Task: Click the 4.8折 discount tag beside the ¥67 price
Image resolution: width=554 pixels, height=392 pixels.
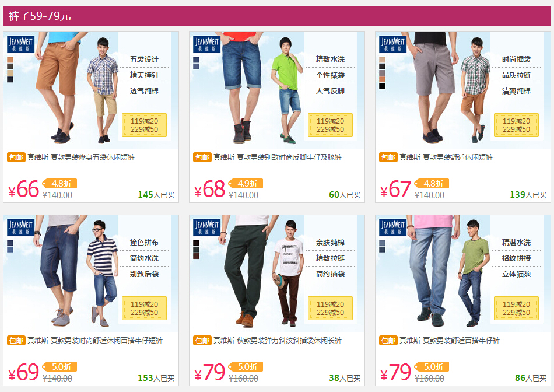Action: [432, 183]
